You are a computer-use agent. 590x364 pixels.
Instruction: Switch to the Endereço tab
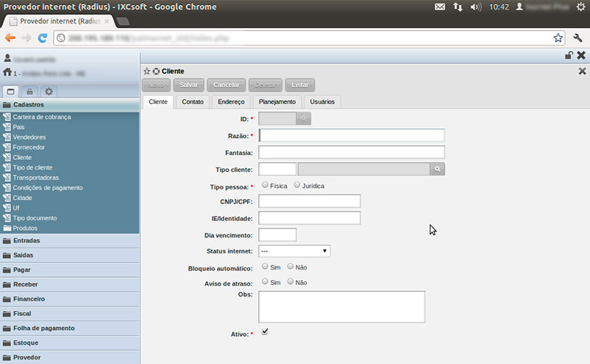[x=231, y=102]
